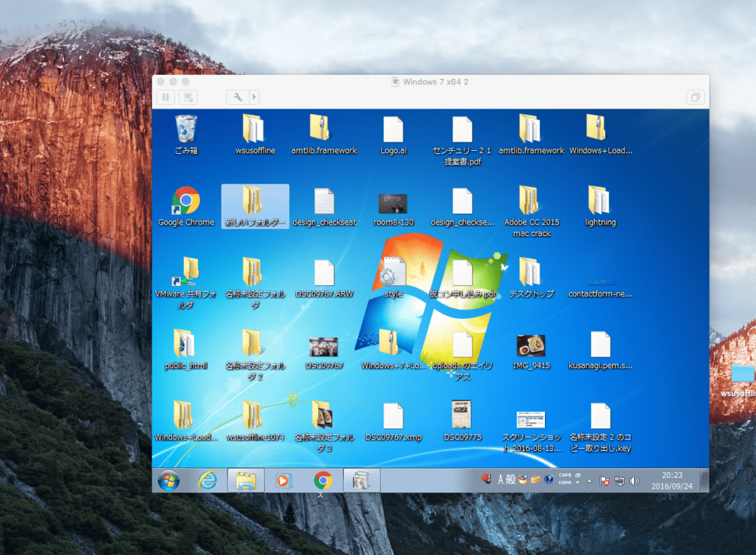Open Windows Explorer from the taskbar
The width and height of the screenshot is (756, 555).
[x=246, y=480]
